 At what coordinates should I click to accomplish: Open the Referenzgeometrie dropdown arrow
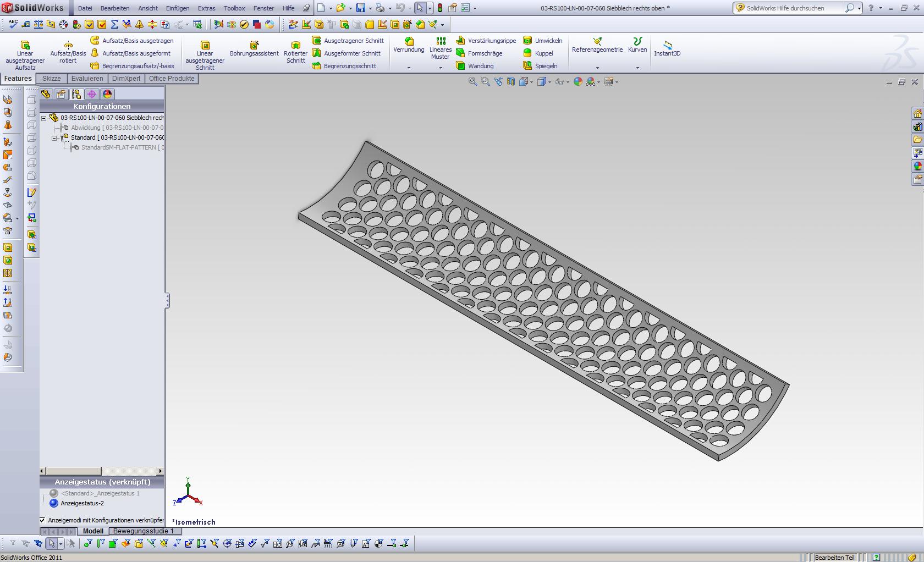click(597, 68)
